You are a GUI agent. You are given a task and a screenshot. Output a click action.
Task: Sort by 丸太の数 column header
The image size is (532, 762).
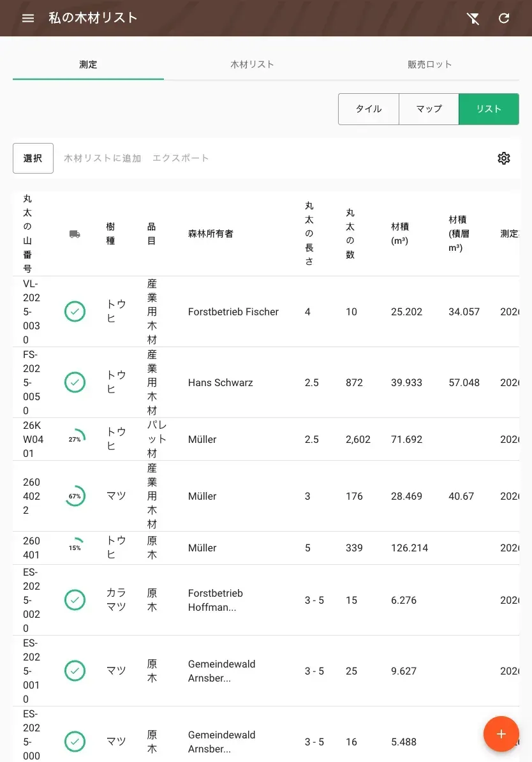point(350,234)
